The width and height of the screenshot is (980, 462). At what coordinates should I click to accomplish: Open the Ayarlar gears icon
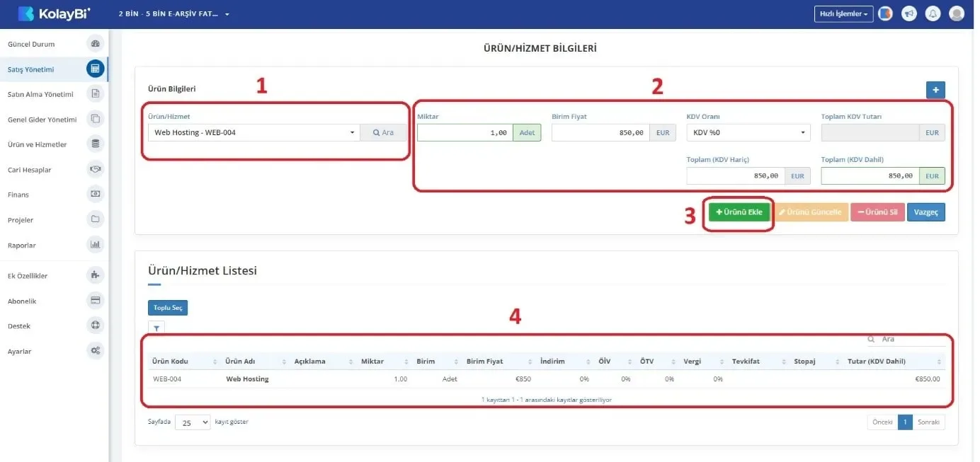[x=95, y=351]
